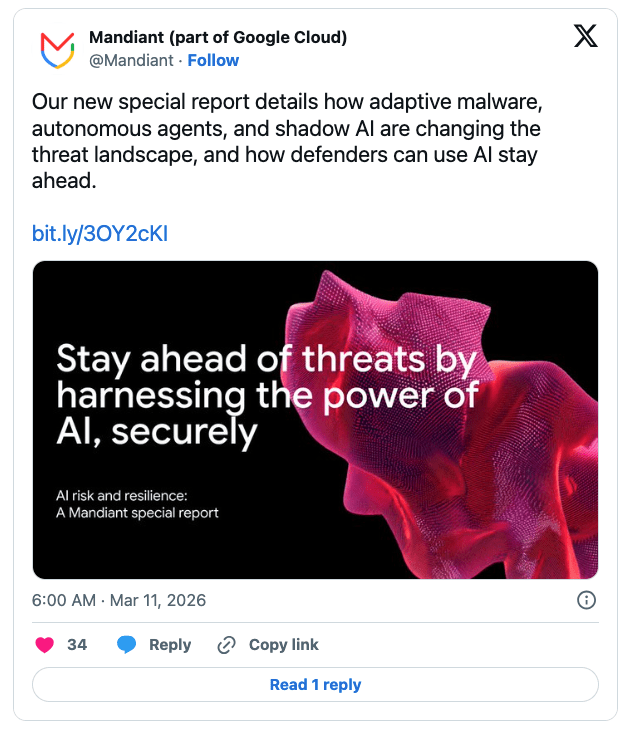Click the Read 1 reply button

tap(315, 685)
